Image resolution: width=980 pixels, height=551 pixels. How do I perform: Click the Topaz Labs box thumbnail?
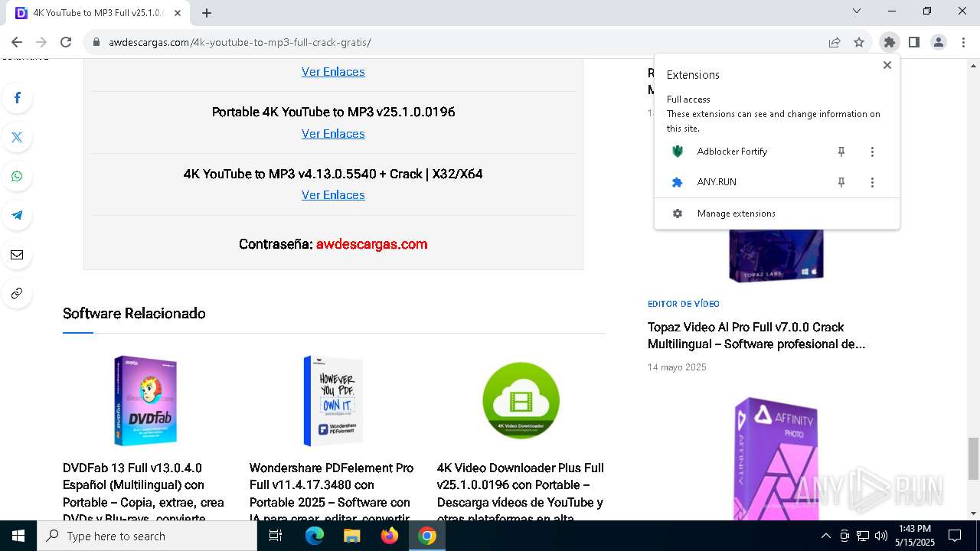(x=776, y=256)
